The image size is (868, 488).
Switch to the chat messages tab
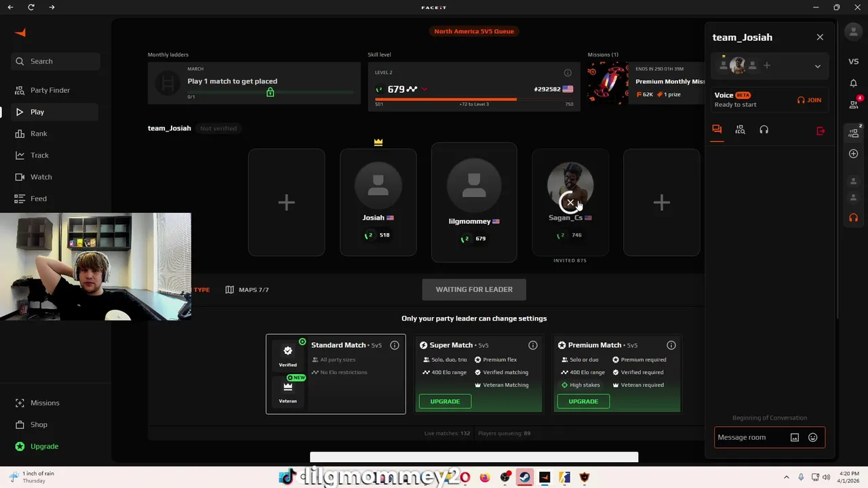[717, 129]
